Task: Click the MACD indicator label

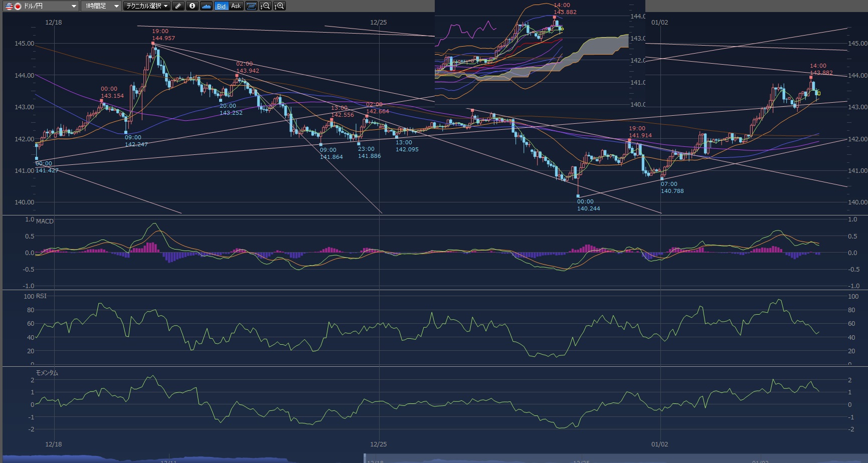Action: (x=45, y=221)
